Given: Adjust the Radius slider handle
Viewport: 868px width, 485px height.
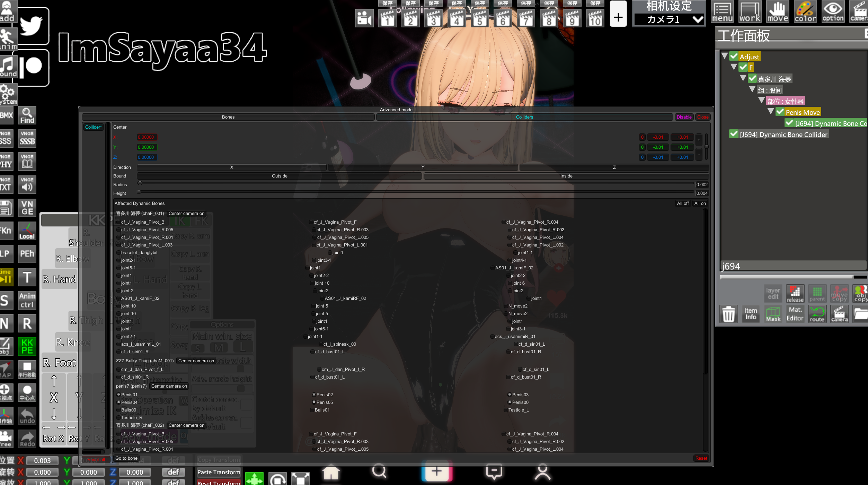Looking at the screenshot, I should pyautogui.click(x=140, y=183).
